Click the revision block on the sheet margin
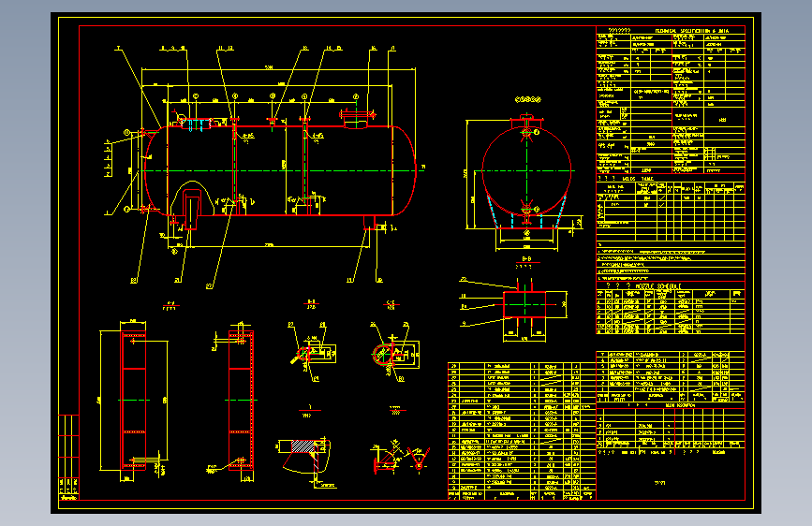The height and width of the screenshot is (526, 812). pos(69,457)
